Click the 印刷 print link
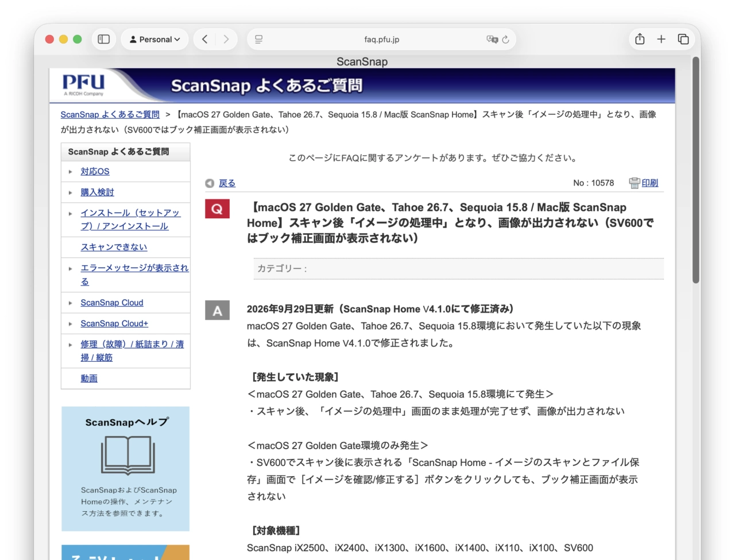 [650, 183]
